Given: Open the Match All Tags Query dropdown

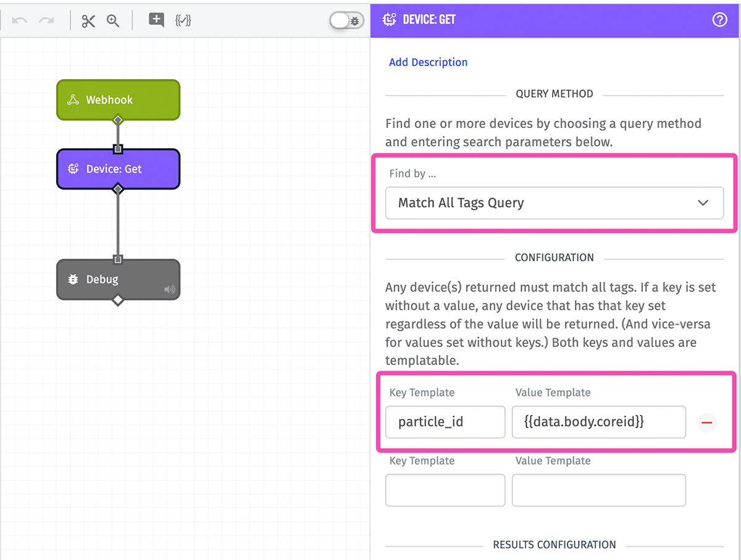Looking at the screenshot, I should tap(554, 203).
